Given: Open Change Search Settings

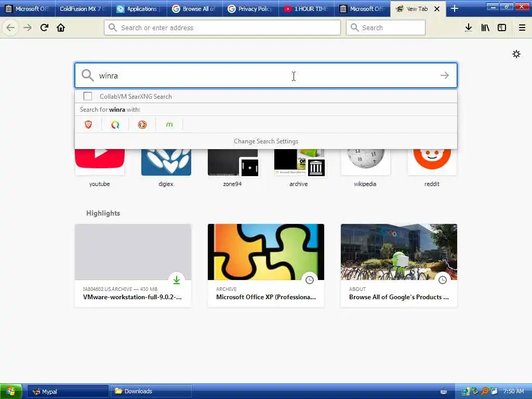Looking at the screenshot, I should pos(266,141).
